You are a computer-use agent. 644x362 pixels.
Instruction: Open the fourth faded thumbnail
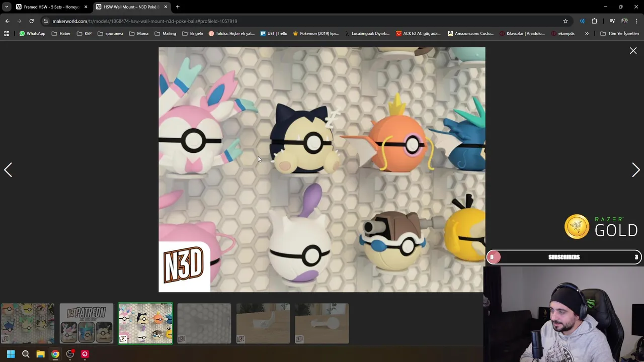pyautogui.click(x=204, y=323)
